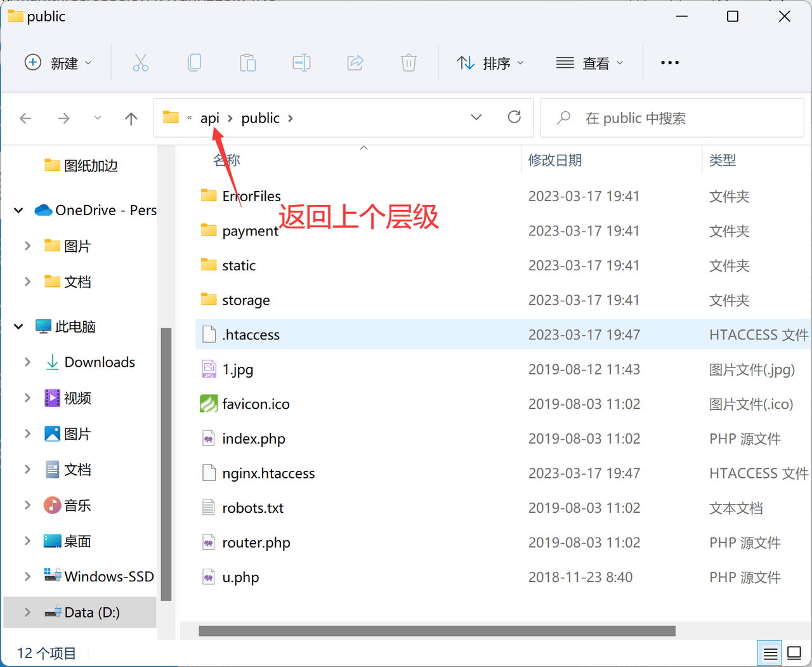Open address bar history dropdown
This screenshot has width=812, height=667.
476,117
